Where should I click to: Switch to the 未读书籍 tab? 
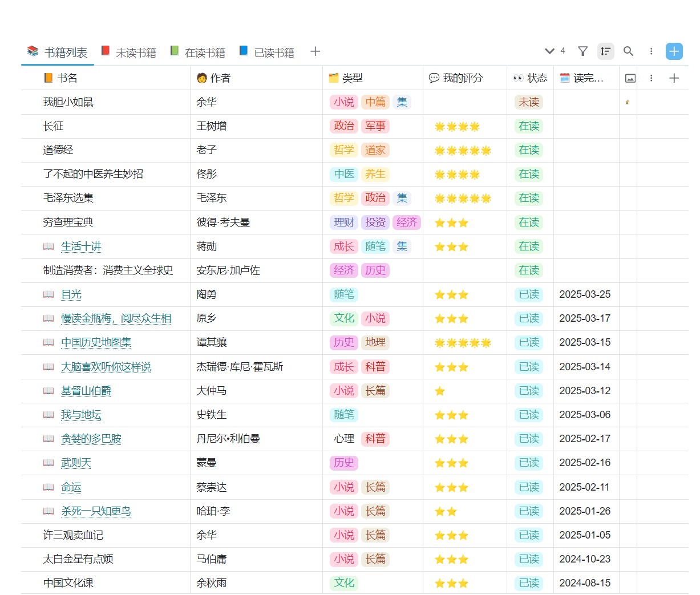(128, 51)
